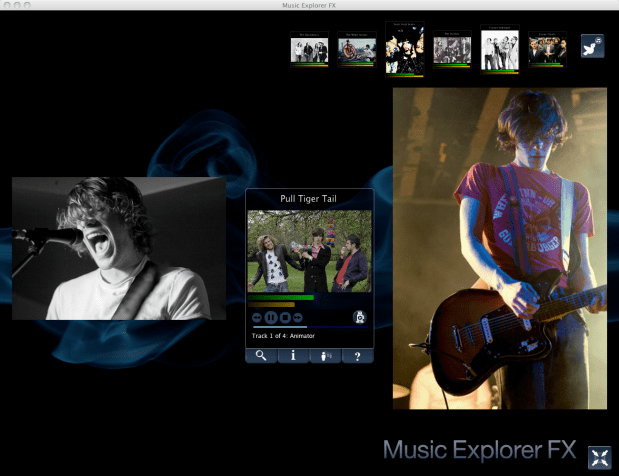The height and width of the screenshot is (476, 619).
Task: Select the second artist thumbnail in history
Action: pos(356,51)
